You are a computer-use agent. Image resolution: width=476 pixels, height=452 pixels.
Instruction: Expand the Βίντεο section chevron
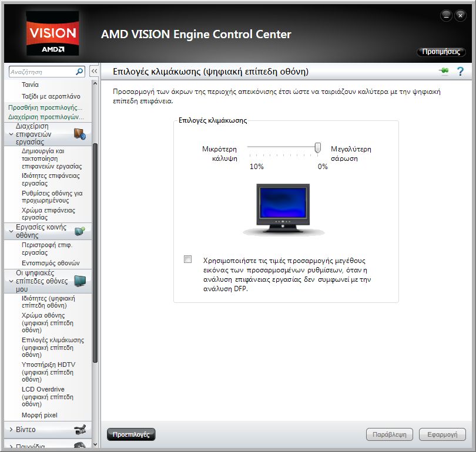(11, 430)
